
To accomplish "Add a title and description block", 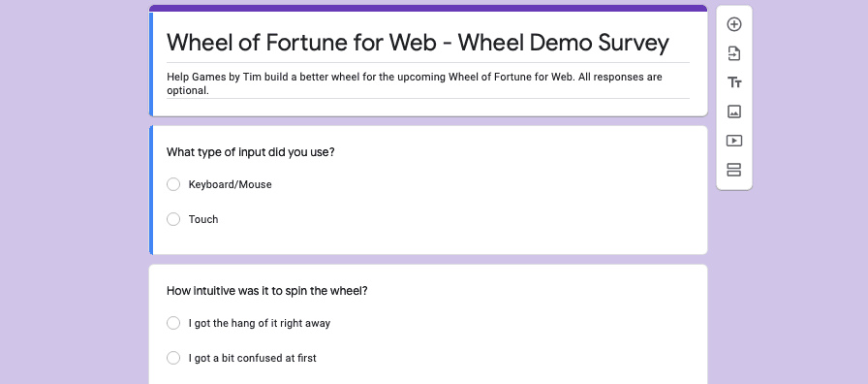I will (x=734, y=82).
